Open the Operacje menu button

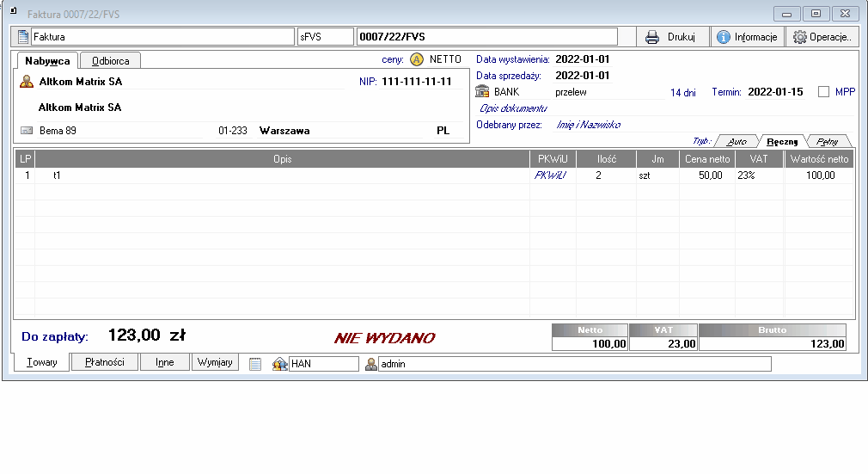(822, 37)
